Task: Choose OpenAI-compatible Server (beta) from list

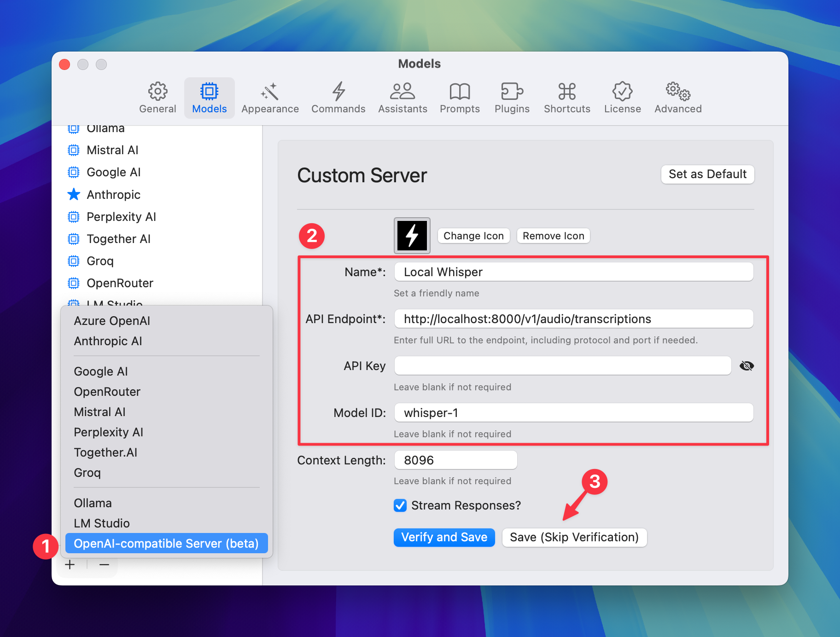Action: (x=166, y=543)
